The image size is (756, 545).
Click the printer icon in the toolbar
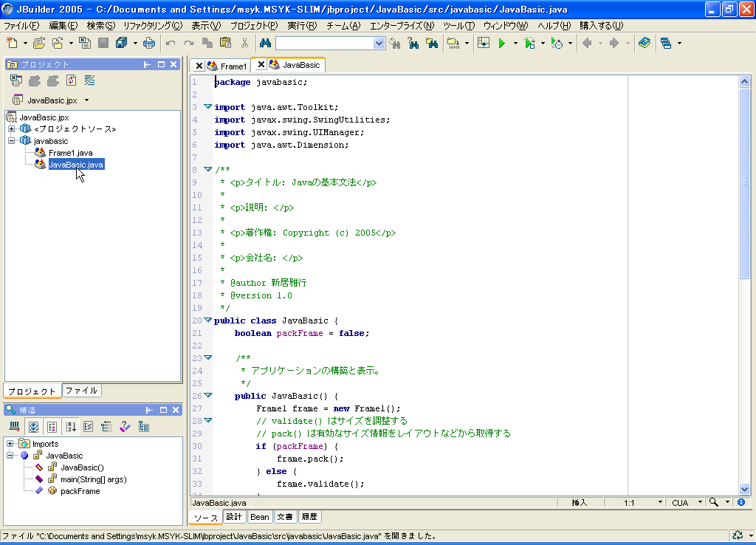pos(149,44)
